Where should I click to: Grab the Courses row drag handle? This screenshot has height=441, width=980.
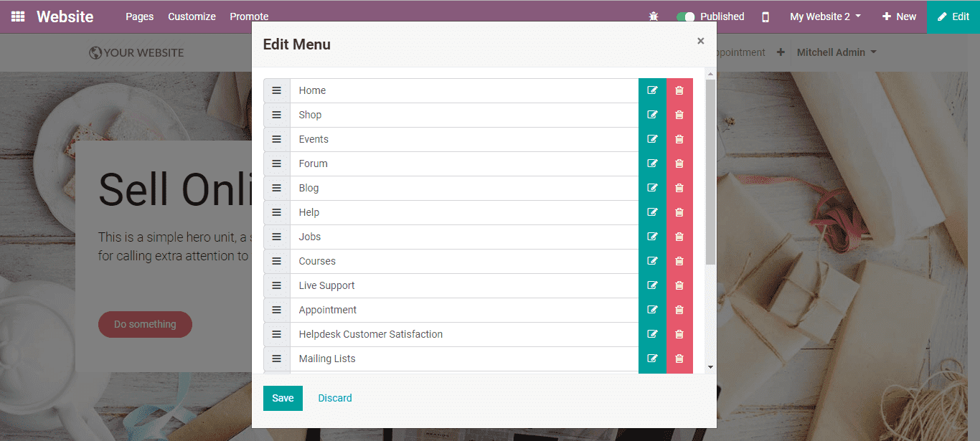(x=277, y=261)
